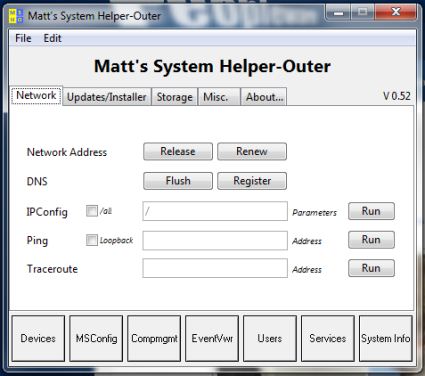Image resolution: width=425 pixels, height=376 pixels.
Task: Open EventVwr
Action: [x=212, y=339]
